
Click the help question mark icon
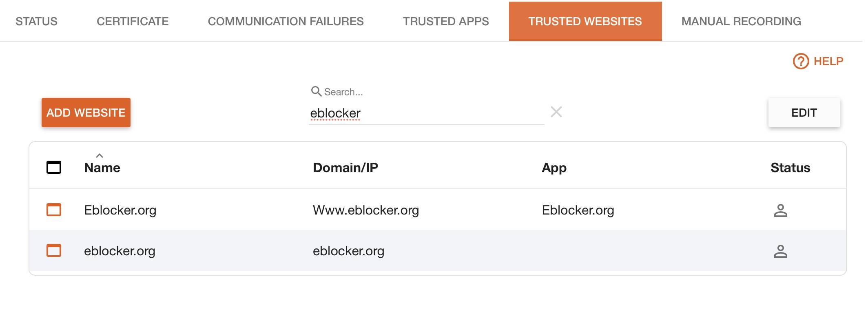801,61
